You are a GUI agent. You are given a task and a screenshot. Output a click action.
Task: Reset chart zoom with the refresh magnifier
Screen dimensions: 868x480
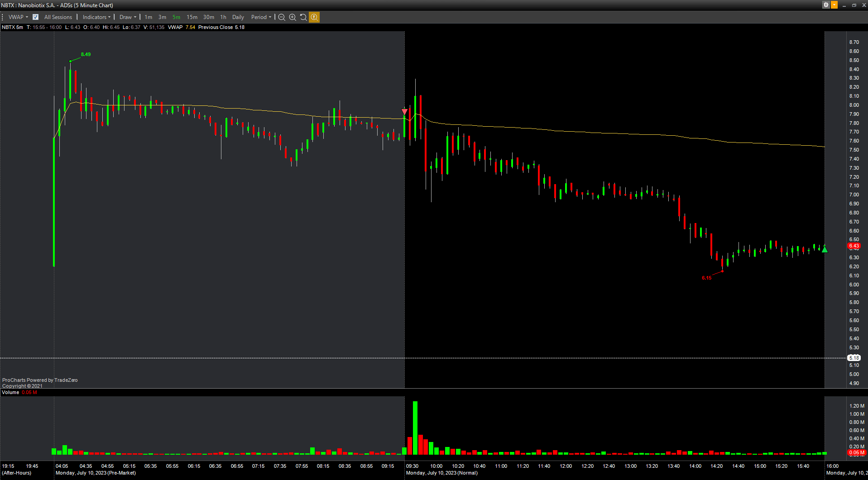[x=303, y=17]
